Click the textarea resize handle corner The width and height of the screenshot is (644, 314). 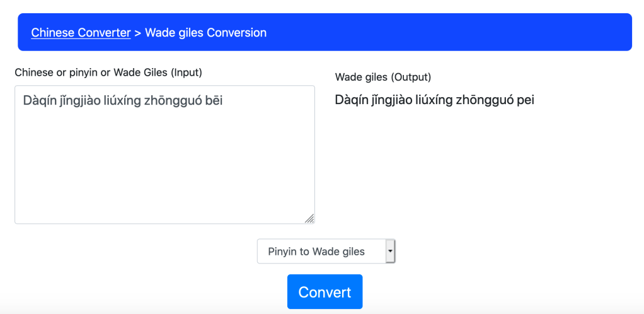[309, 218]
